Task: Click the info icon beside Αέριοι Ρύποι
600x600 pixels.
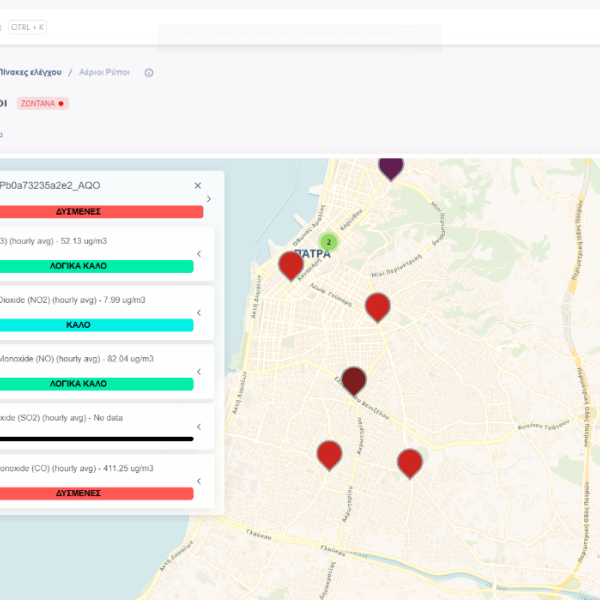Action: click(x=149, y=73)
